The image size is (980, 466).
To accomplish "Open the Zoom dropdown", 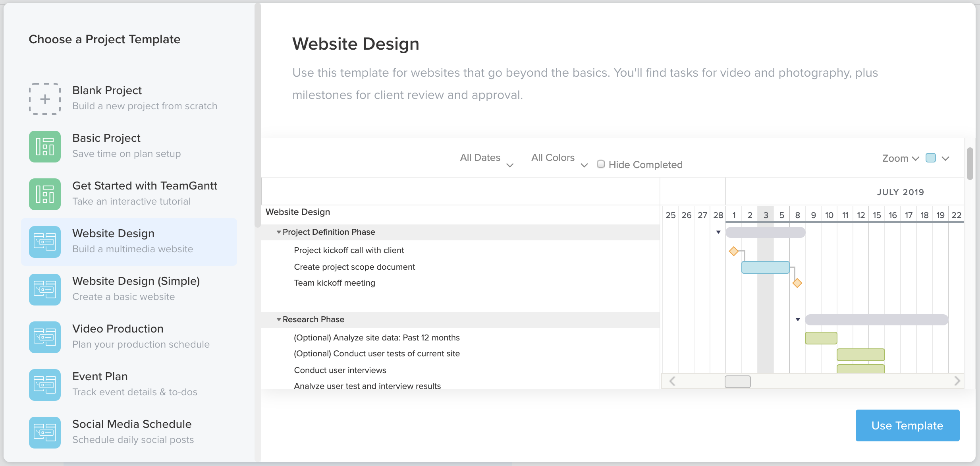I will [901, 158].
